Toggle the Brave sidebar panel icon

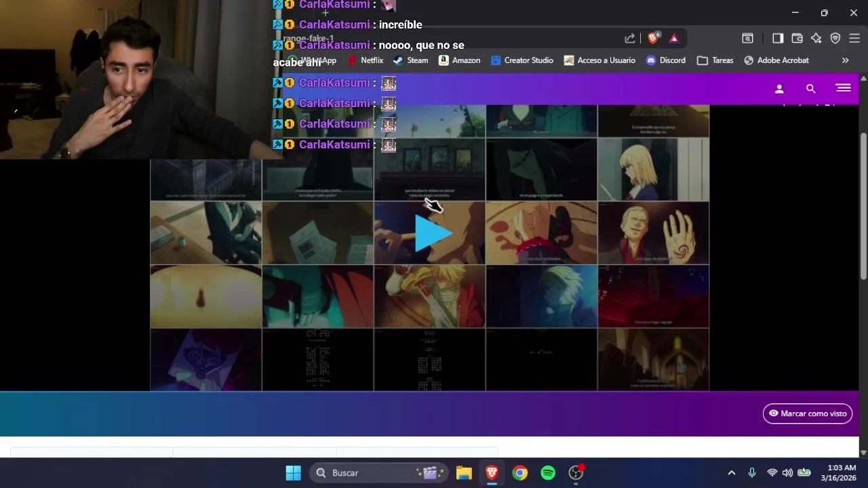point(778,39)
